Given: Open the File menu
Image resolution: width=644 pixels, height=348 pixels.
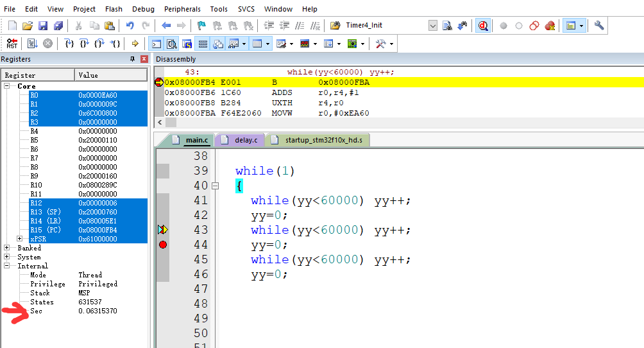Looking at the screenshot, I should 10,8.
